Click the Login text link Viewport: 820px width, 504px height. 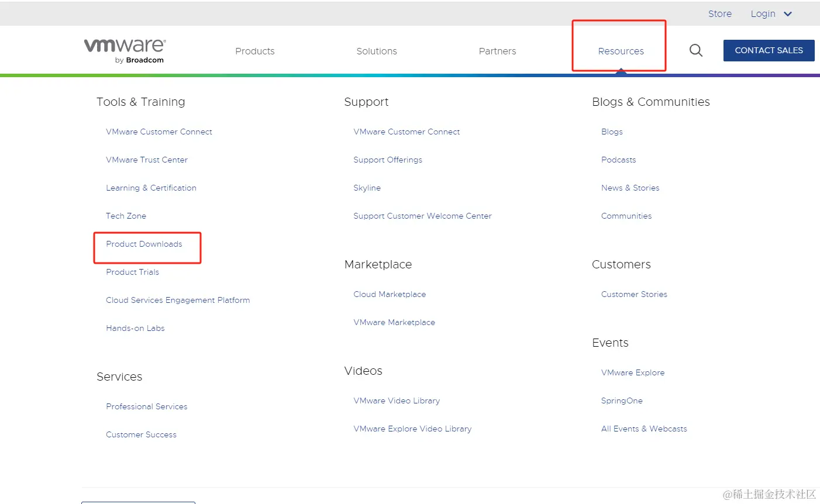(763, 13)
